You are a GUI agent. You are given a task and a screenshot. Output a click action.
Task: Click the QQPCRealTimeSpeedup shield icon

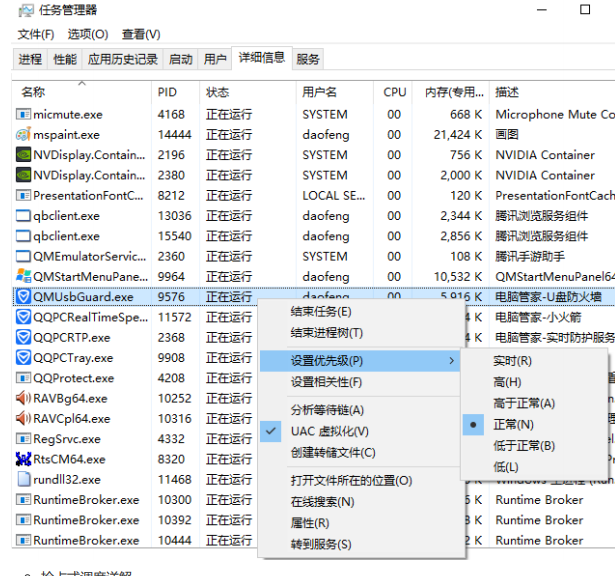coord(23,317)
